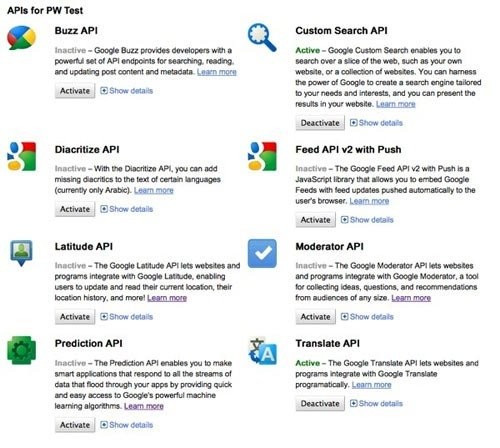Activate the Latitude API

pos(75,317)
